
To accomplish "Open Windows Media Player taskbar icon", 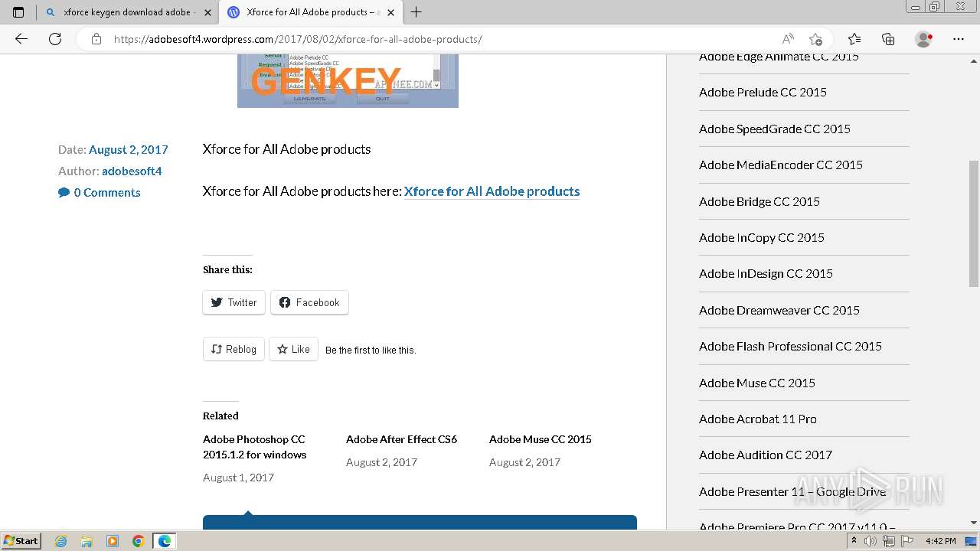I will 113,541.
